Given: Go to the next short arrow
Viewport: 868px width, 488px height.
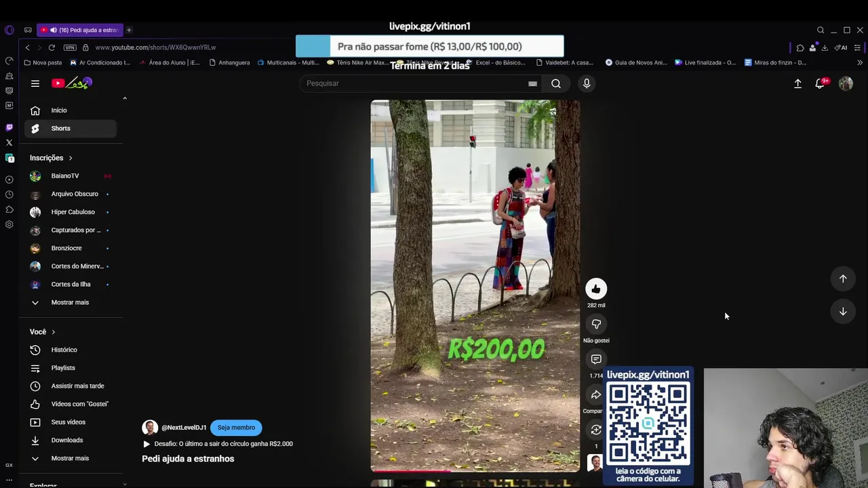Looking at the screenshot, I should click(843, 312).
